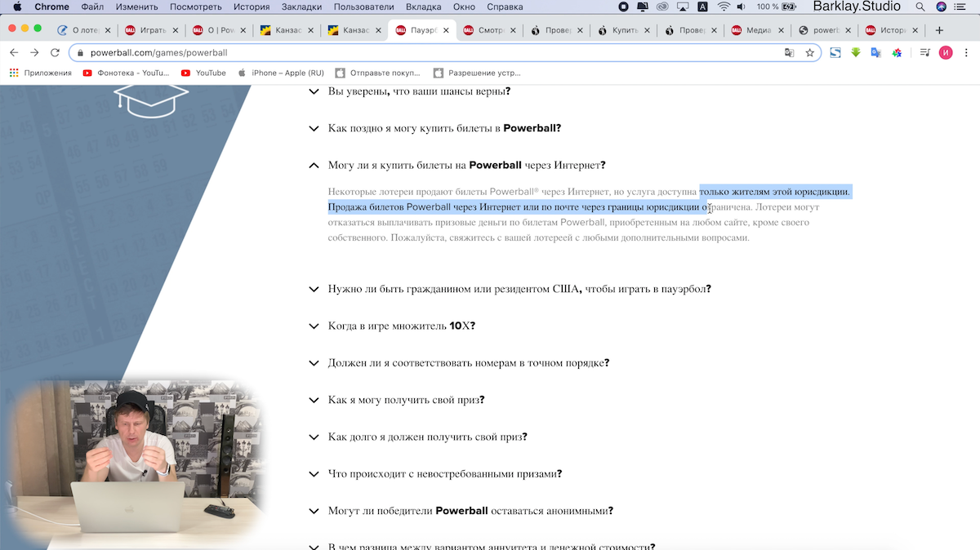
Task: Click the Creative Cloud menu bar icon
Action: click(x=662, y=7)
